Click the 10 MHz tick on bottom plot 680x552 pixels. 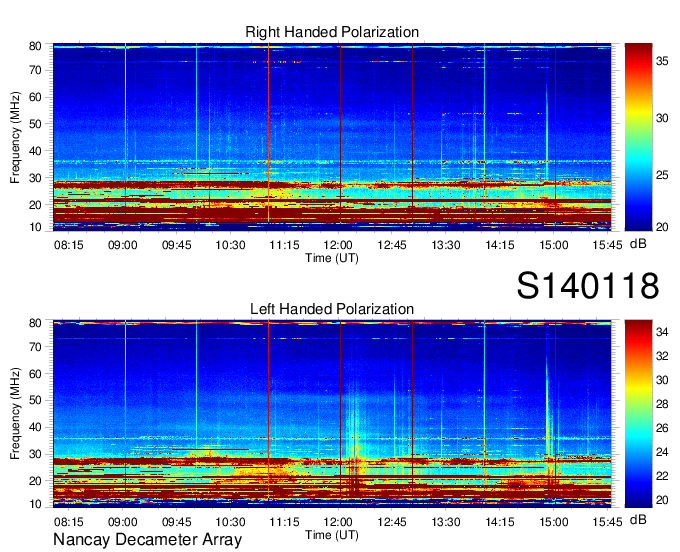click(x=35, y=504)
